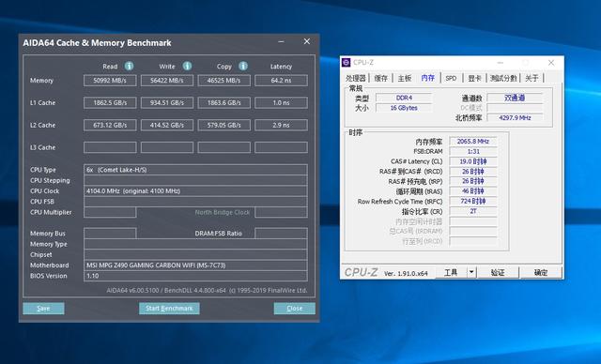This screenshot has height=364, width=601.
Task: Click the 确定 button in CPU-Z
Action: (541, 272)
